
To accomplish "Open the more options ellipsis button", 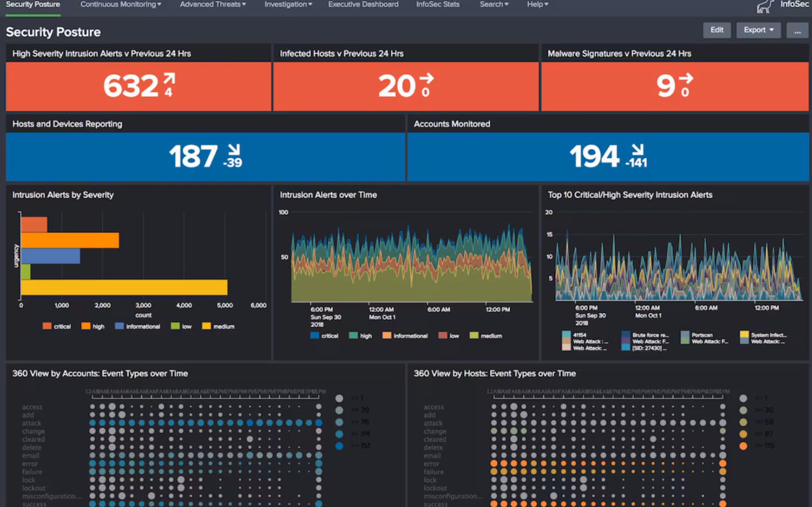I will [797, 30].
